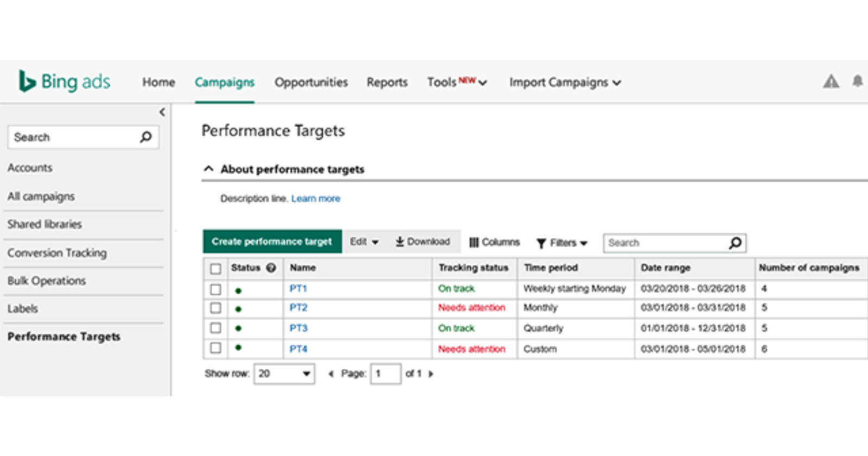Check the box for PT3 row

[215, 328]
